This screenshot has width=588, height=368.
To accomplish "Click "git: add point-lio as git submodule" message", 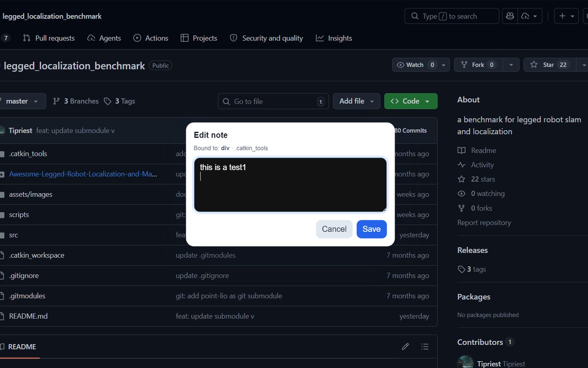I will coord(229,296).
